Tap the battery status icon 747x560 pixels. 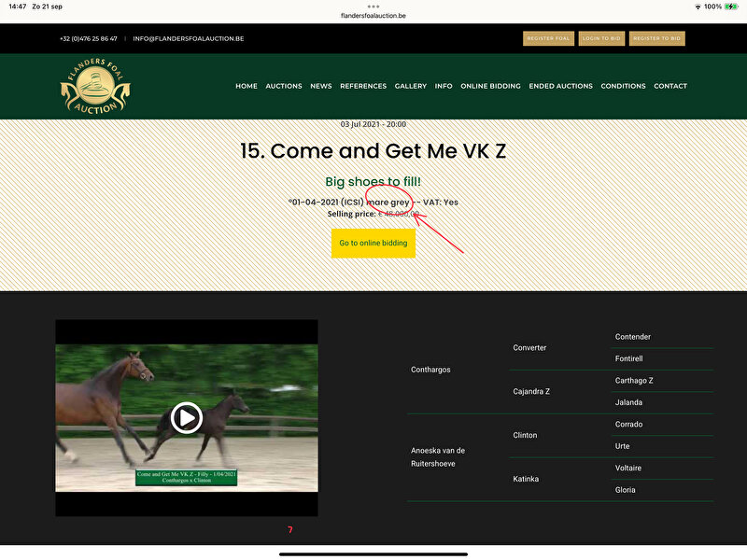pyautogui.click(x=732, y=7)
